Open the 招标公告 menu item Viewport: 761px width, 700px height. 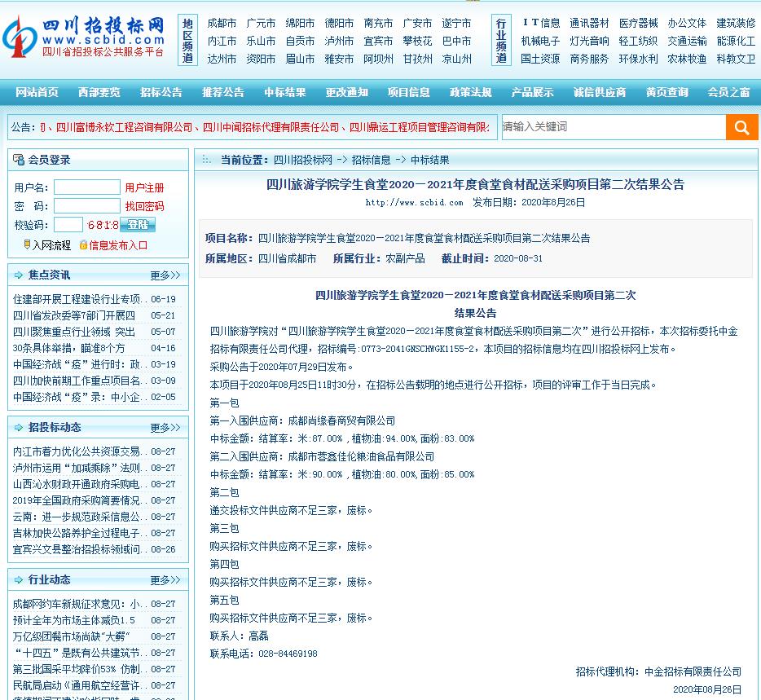[x=161, y=92]
